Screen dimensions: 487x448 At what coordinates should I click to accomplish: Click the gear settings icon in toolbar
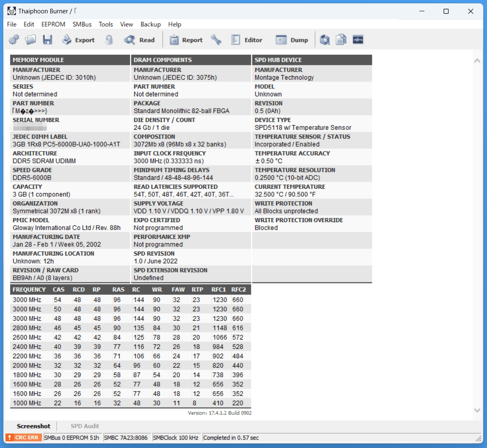pos(14,40)
